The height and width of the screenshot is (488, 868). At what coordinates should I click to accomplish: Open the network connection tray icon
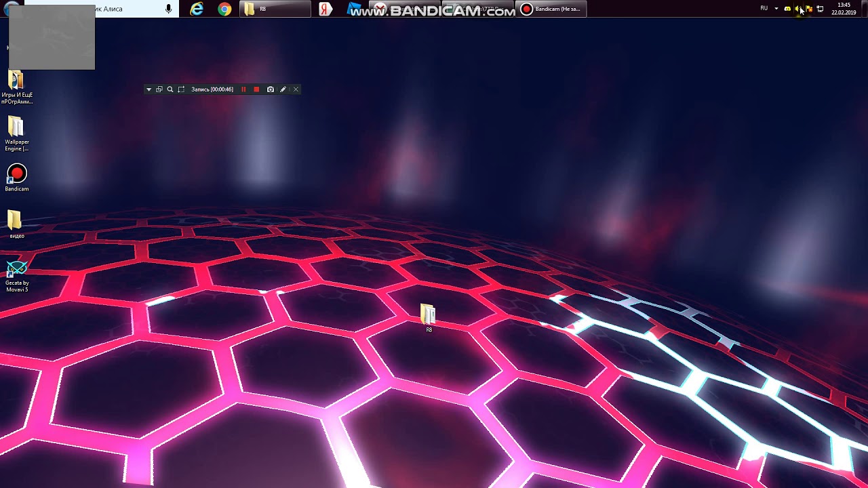[820, 9]
